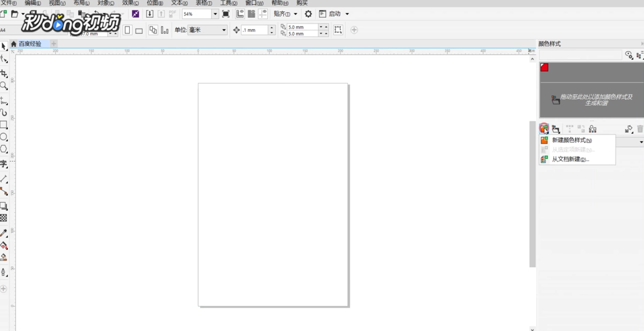The height and width of the screenshot is (331, 644).
Task: Click the full screen preview icon
Action: tap(226, 14)
